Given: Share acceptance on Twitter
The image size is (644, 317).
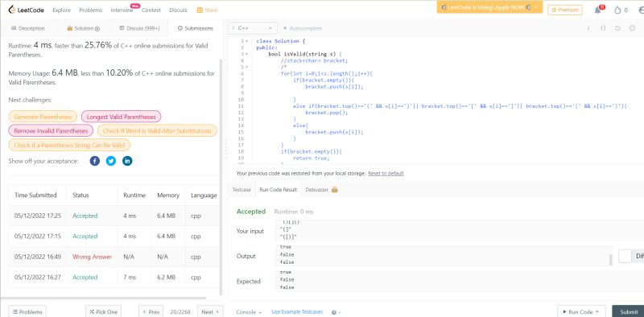Looking at the screenshot, I should click(x=111, y=161).
